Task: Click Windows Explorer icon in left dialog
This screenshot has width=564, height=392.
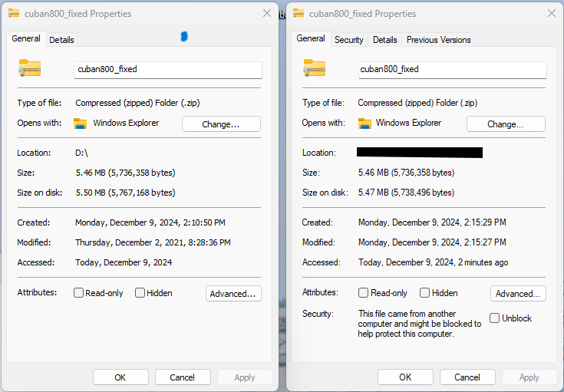Action: 80,124
